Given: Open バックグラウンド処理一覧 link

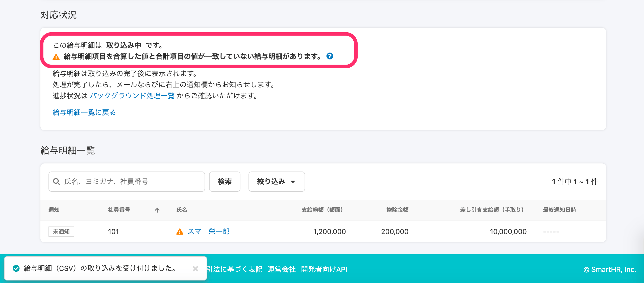Looking at the screenshot, I should (x=132, y=96).
